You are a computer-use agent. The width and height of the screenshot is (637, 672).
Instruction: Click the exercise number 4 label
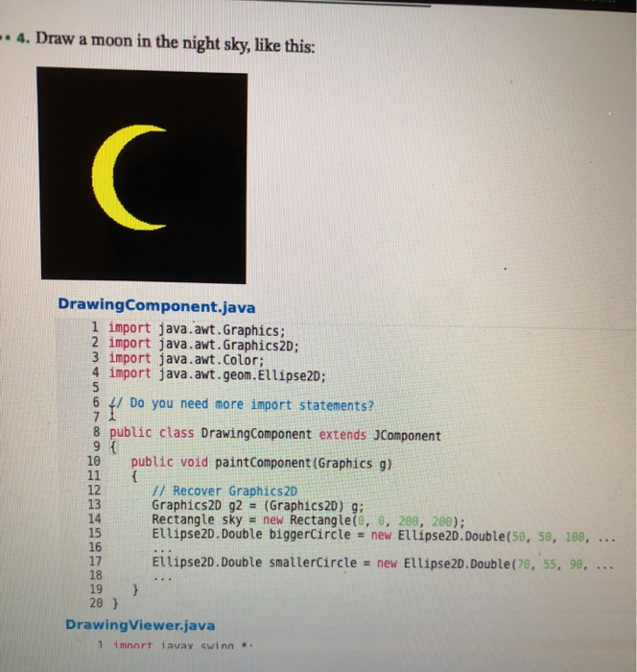click(x=23, y=38)
